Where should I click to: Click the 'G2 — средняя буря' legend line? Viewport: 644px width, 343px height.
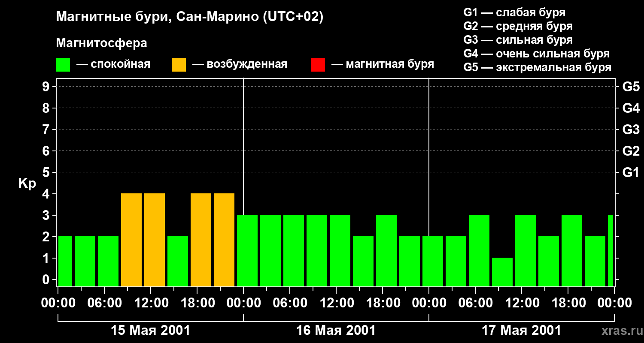(x=518, y=26)
